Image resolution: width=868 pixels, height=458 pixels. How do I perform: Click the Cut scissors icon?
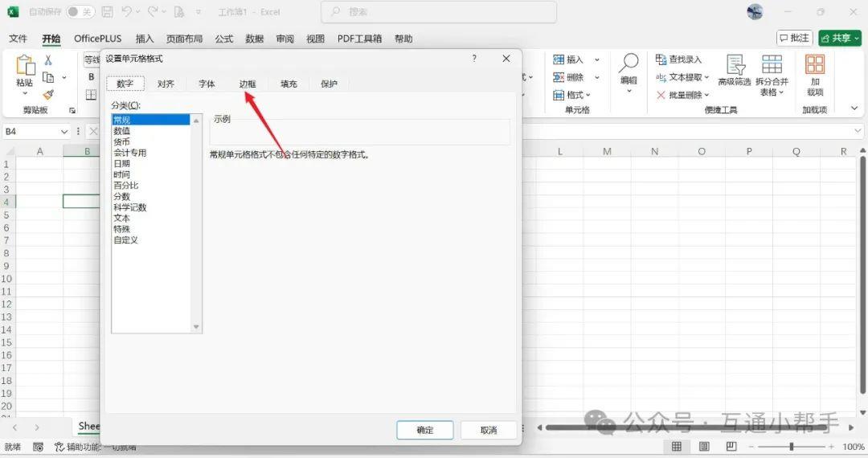(48, 60)
